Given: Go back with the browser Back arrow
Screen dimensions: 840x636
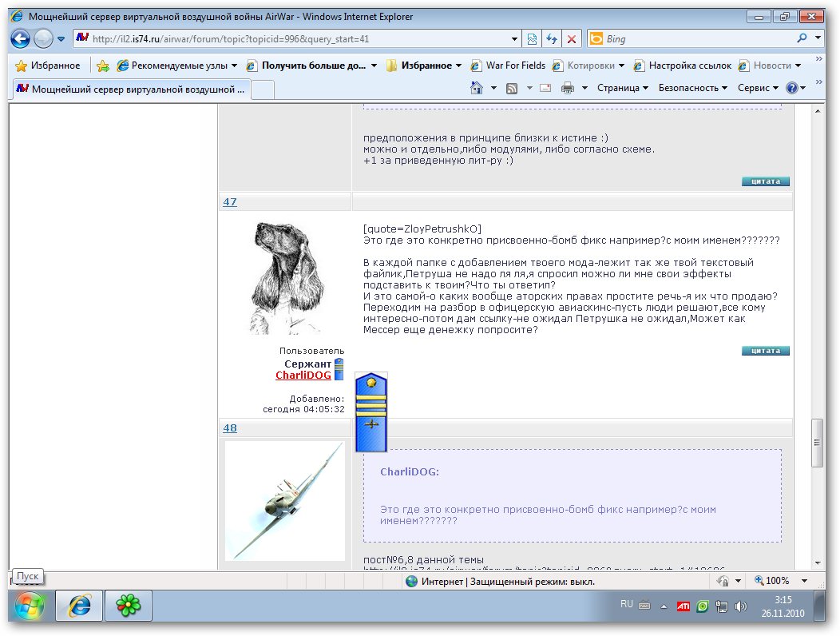Looking at the screenshot, I should [20, 38].
